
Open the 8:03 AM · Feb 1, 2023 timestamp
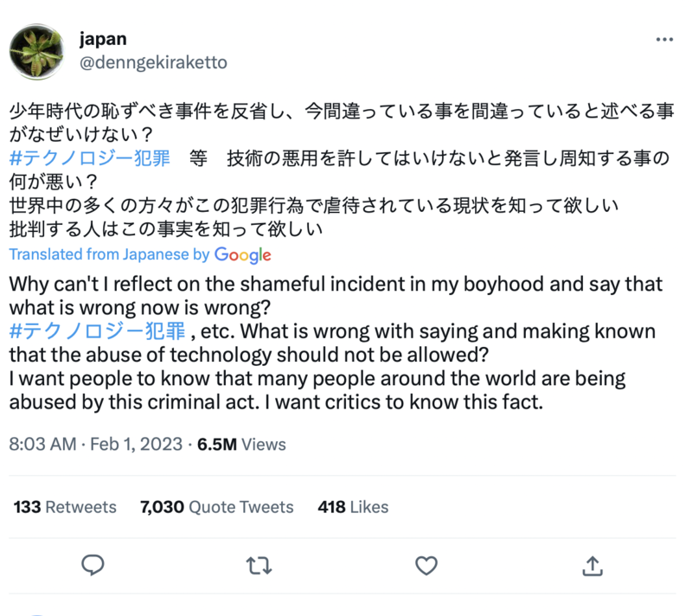point(95,445)
